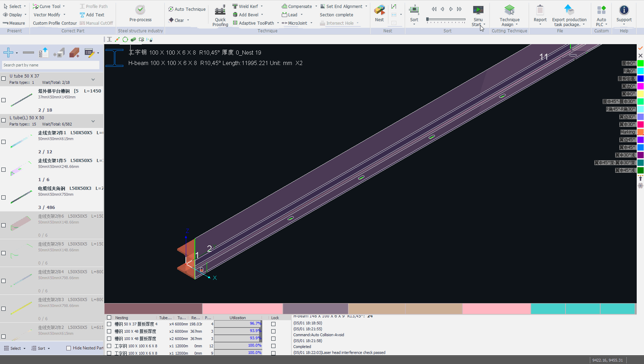Viewport: 644px width, 364px height.
Task: Open the Clear dropdown
Action: [188, 20]
